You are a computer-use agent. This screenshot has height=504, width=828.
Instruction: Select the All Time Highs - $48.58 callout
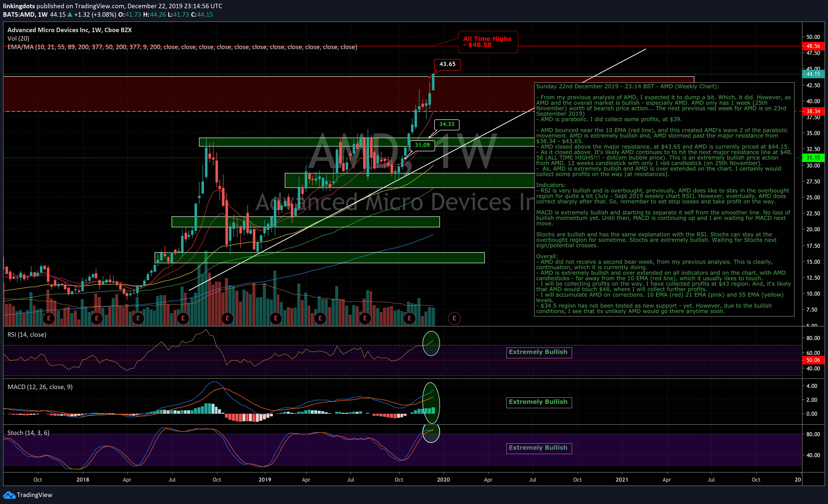[488, 42]
